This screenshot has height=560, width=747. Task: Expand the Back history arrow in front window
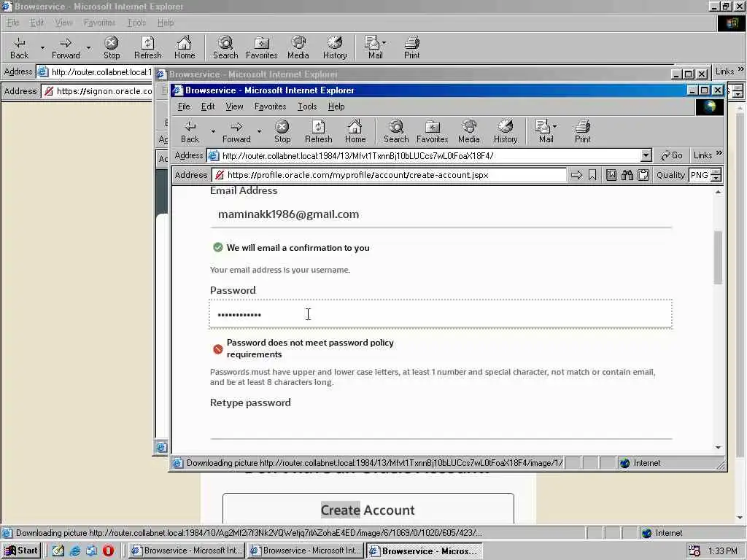click(x=213, y=131)
